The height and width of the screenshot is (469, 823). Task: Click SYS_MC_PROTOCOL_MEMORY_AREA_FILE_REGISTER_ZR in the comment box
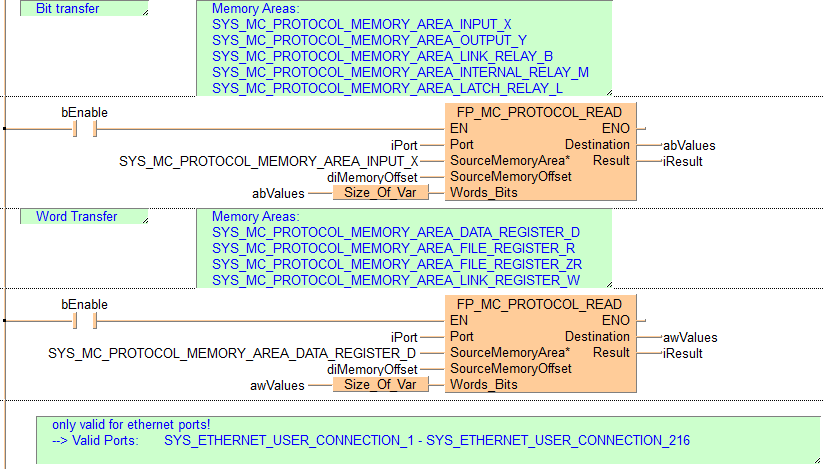(397, 264)
